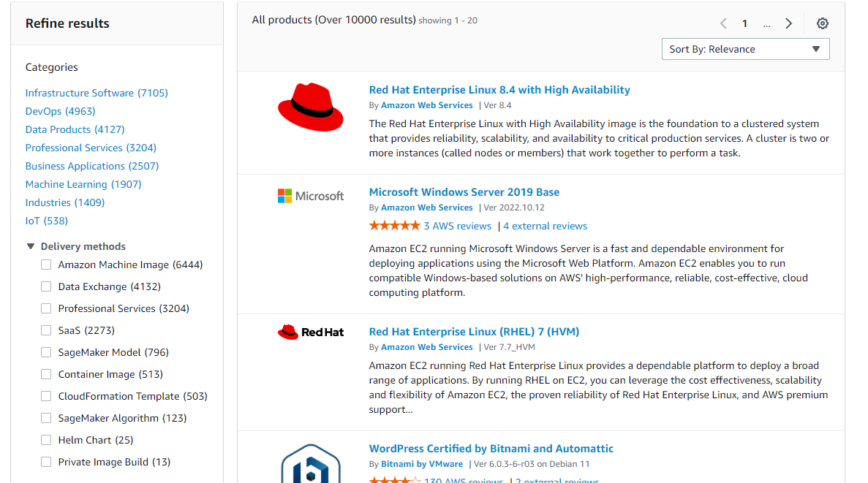Filter by DevOps category
The height and width of the screenshot is (483, 868).
61,111
